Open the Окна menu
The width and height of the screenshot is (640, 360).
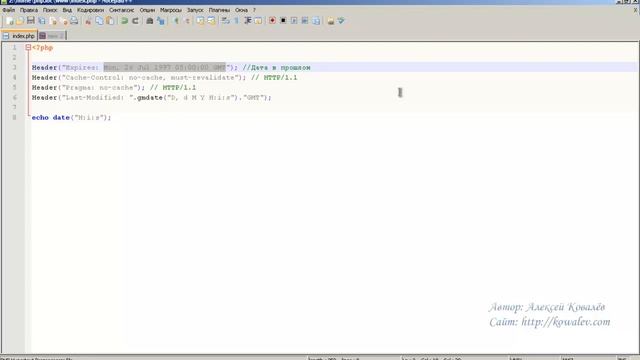point(241,10)
